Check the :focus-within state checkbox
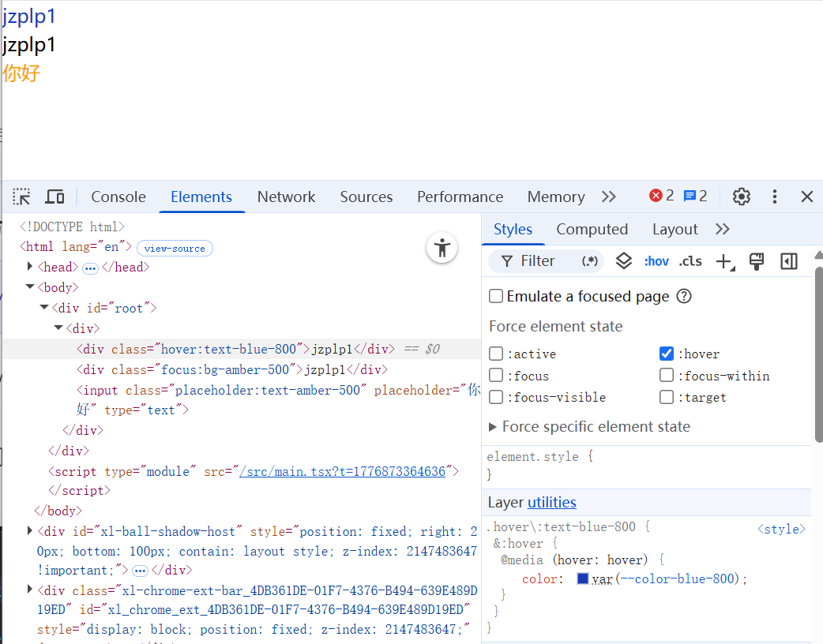The image size is (823, 644). [667, 375]
